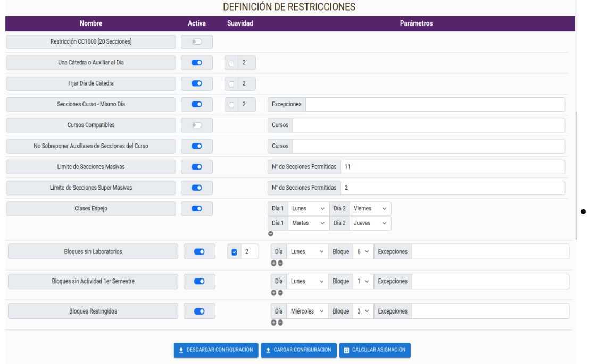Uncheck Suavidad checkbox for Bloques sin Laboratorios
The width and height of the screenshot is (590, 364).
coord(234,252)
